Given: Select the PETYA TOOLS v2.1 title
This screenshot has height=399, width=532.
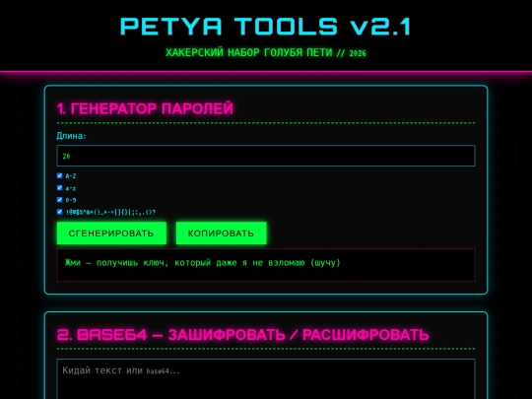Looking at the screenshot, I should pos(266,27).
